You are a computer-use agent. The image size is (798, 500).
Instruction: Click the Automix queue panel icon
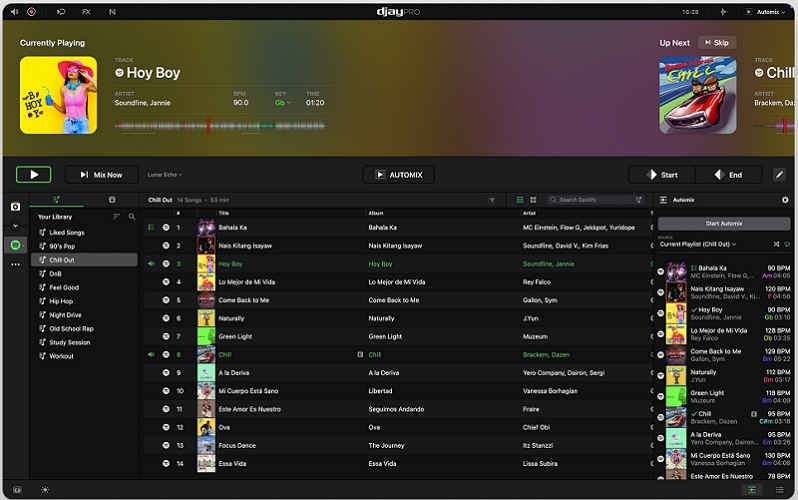tap(663, 200)
